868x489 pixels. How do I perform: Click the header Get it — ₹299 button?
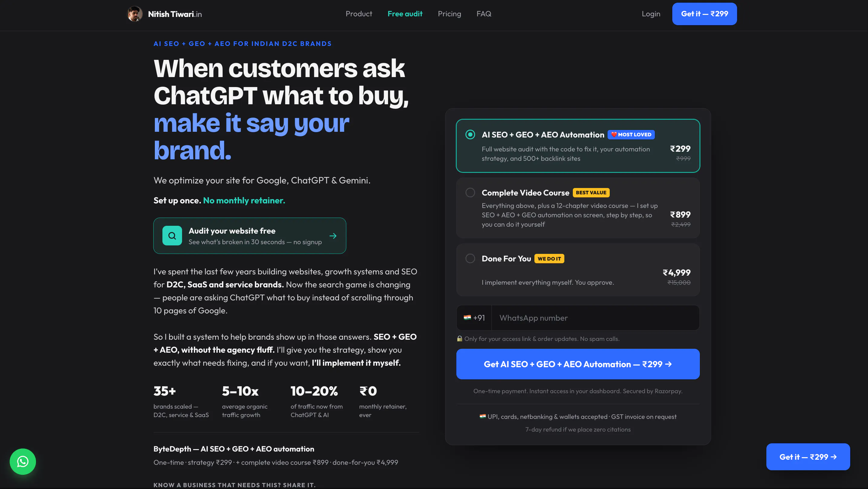point(704,14)
